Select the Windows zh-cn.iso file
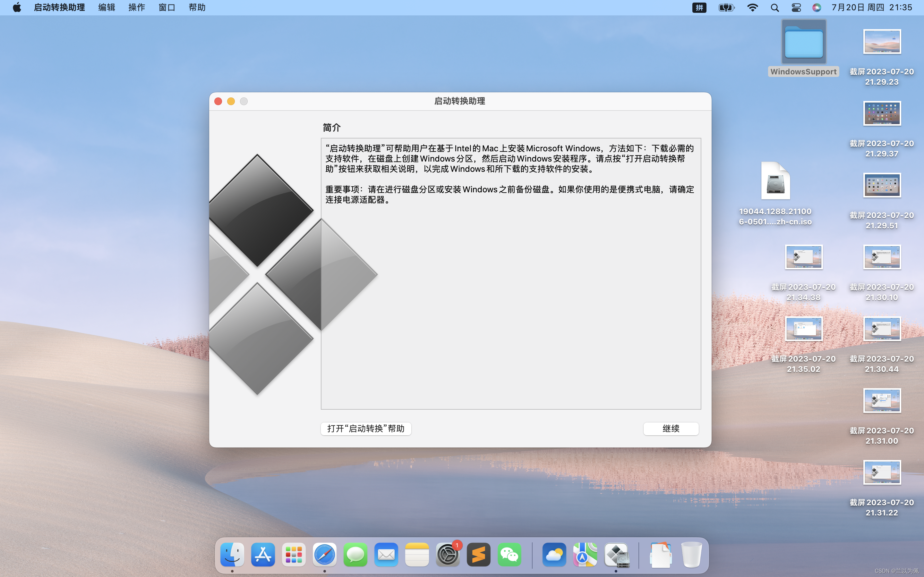The height and width of the screenshot is (577, 924). tap(775, 181)
